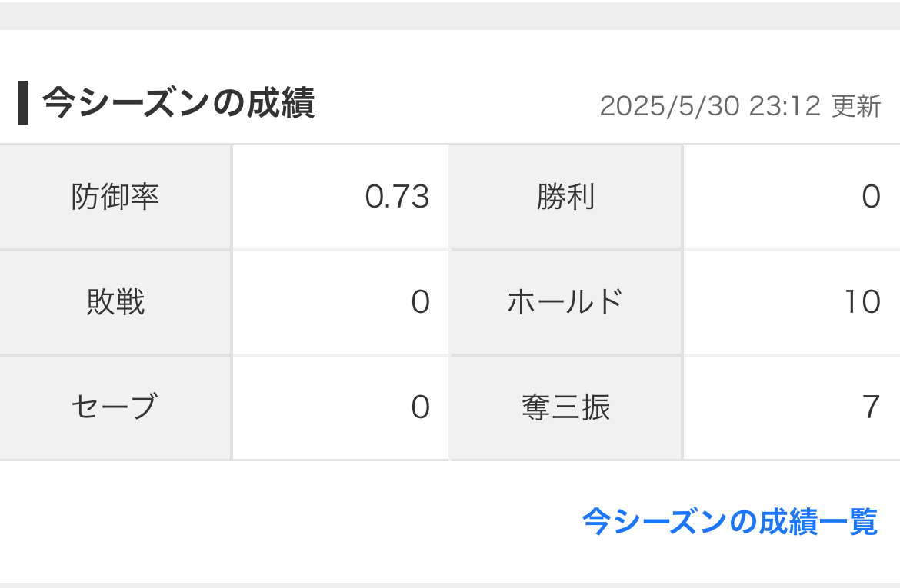Select the 奪三振 label cell
This screenshot has width=900, height=588.
[565, 407]
